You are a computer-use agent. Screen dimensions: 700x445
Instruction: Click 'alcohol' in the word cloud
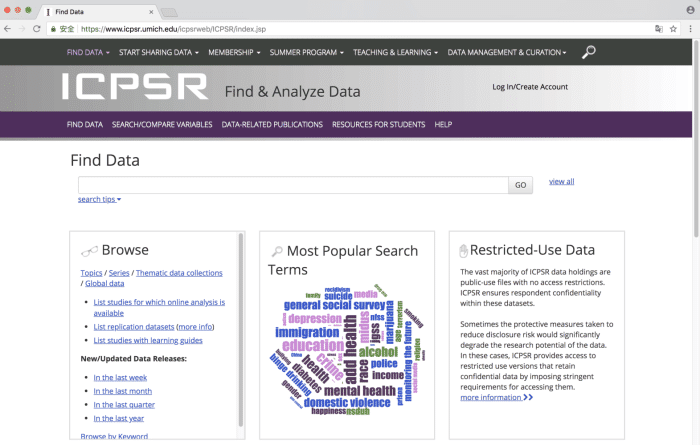pos(378,352)
